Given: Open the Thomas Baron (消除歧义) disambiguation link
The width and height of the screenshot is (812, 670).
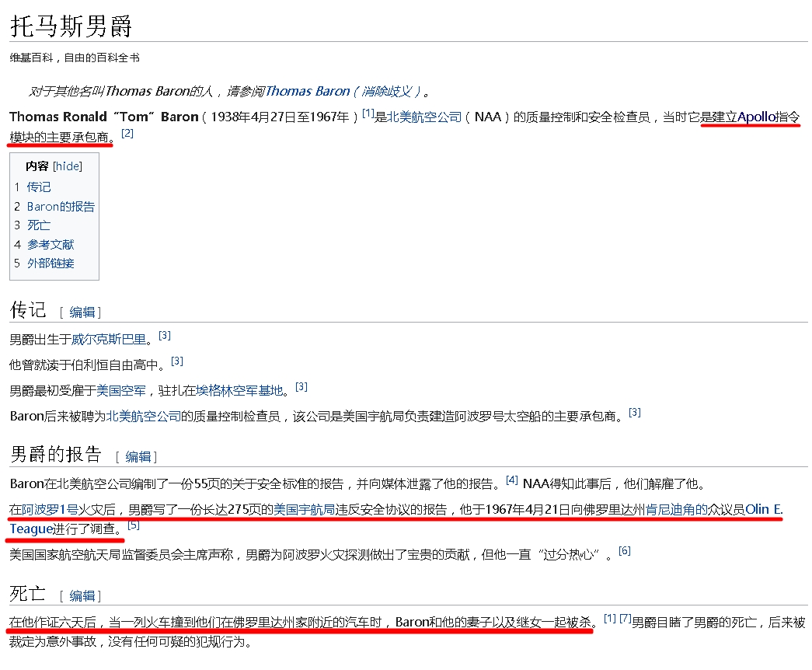Looking at the screenshot, I should pyautogui.click(x=347, y=92).
